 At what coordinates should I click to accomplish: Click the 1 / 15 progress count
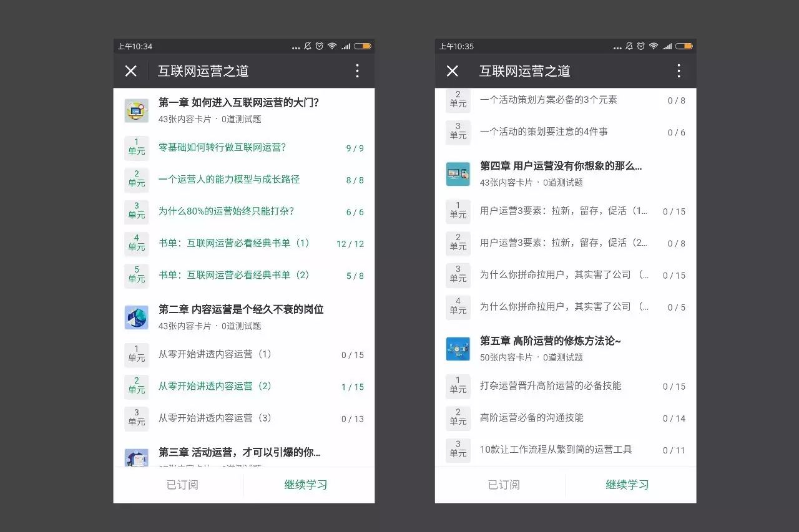[x=353, y=387]
